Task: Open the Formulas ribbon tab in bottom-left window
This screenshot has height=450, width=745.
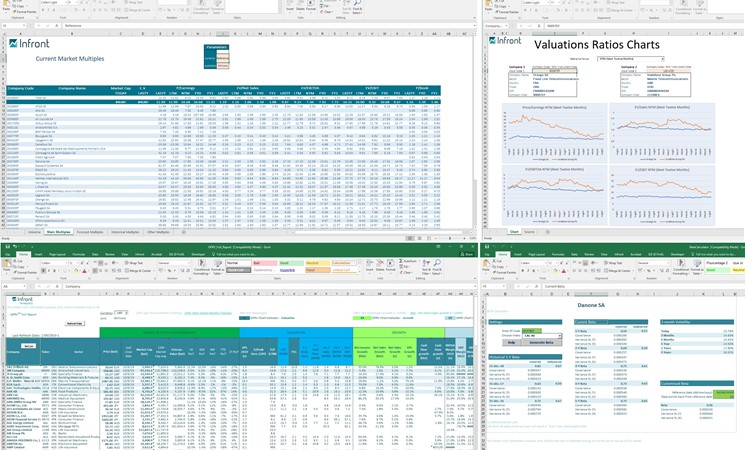Action: point(77,255)
